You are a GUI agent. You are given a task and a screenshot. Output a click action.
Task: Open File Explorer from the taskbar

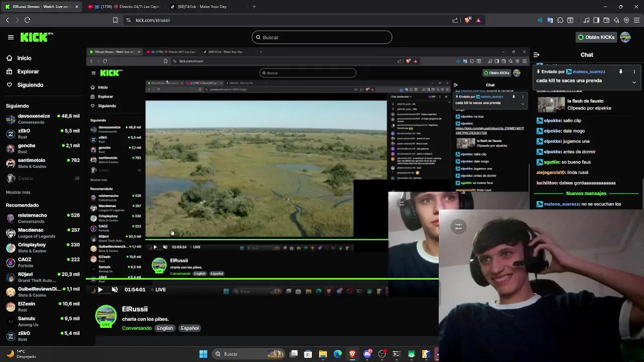323,354
